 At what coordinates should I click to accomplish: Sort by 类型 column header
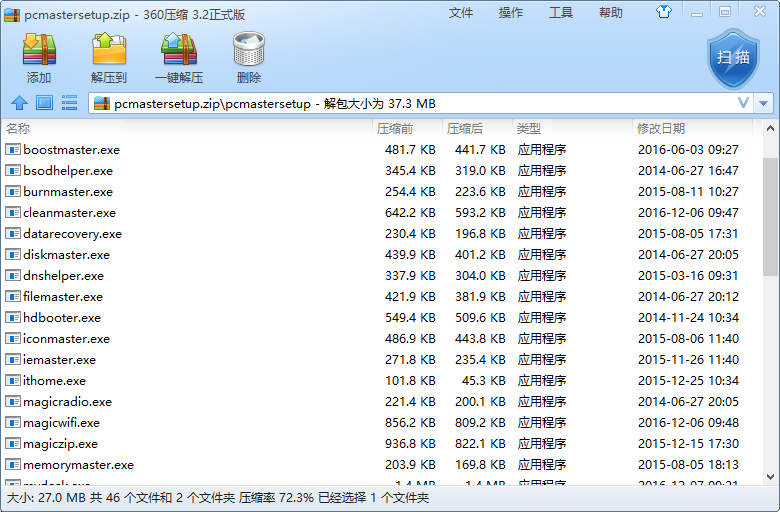coord(573,128)
